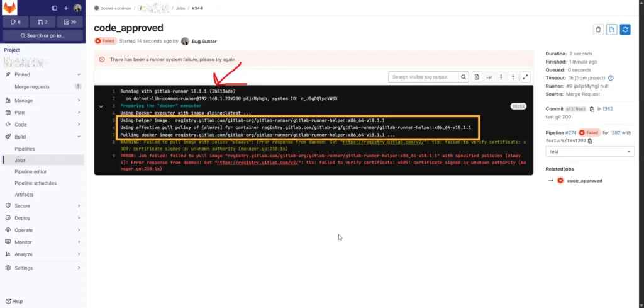Open the Merge requests sidebar link

tap(32, 86)
